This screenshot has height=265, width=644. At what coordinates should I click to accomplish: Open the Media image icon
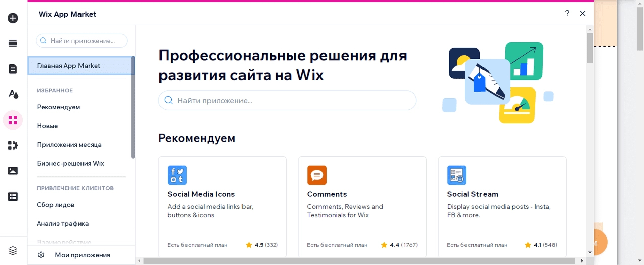(x=13, y=171)
